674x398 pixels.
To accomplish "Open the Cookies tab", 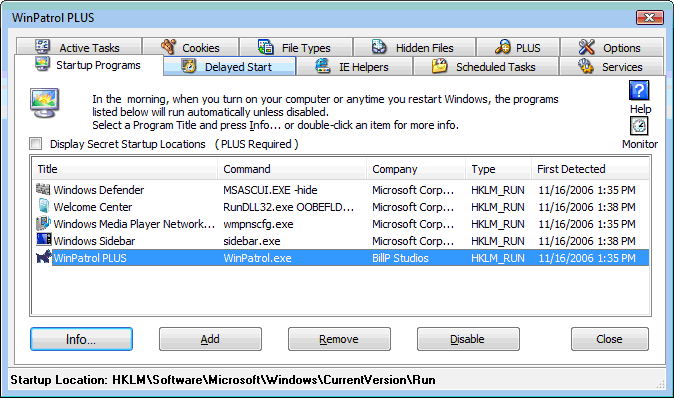I will 191,47.
